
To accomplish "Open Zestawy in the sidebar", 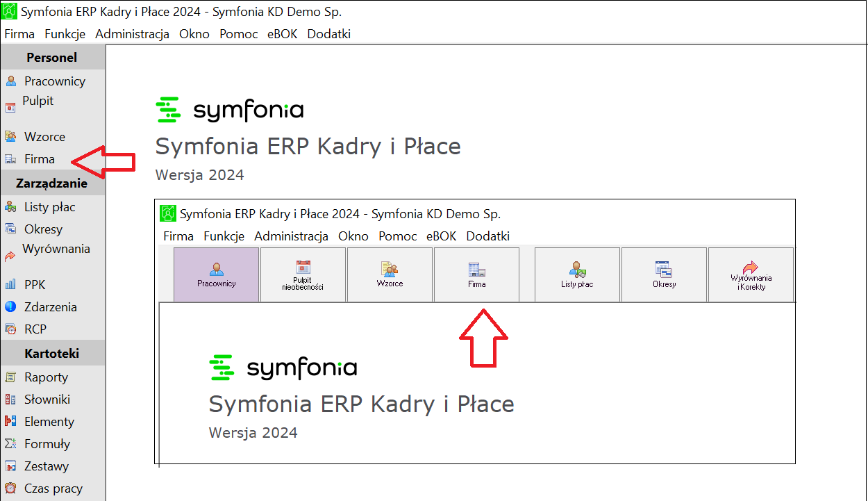I will click(x=46, y=466).
